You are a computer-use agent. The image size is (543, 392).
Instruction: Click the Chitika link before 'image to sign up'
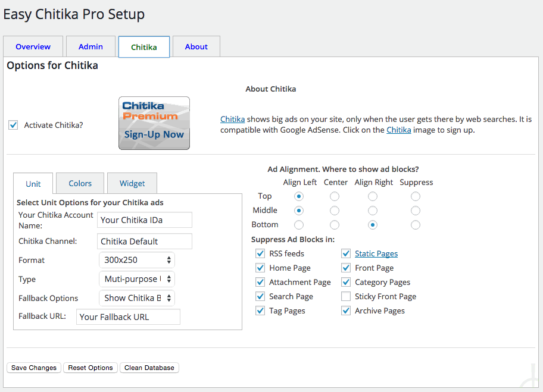(x=398, y=130)
